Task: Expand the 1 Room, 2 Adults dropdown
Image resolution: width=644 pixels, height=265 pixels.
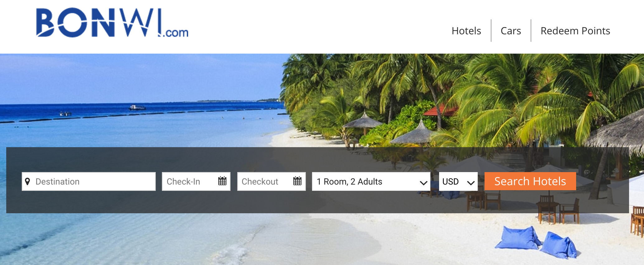Action: point(371,181)
